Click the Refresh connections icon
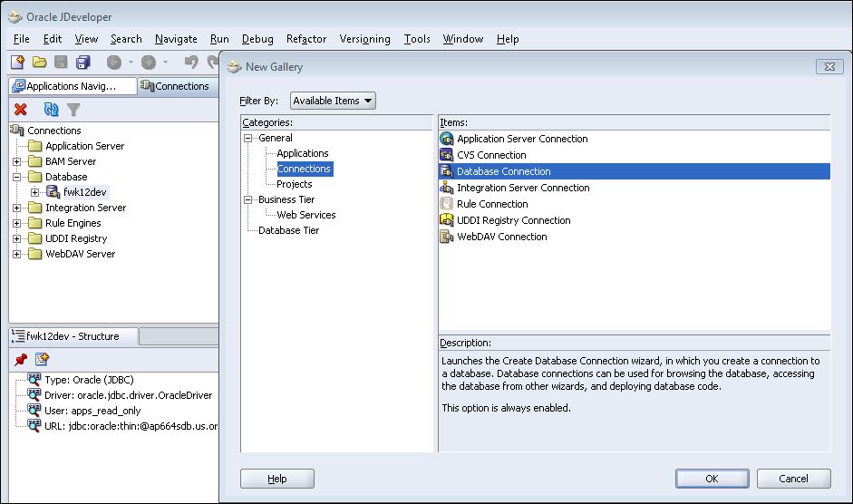This screenshot has width=853, height=504. (51, 110)
